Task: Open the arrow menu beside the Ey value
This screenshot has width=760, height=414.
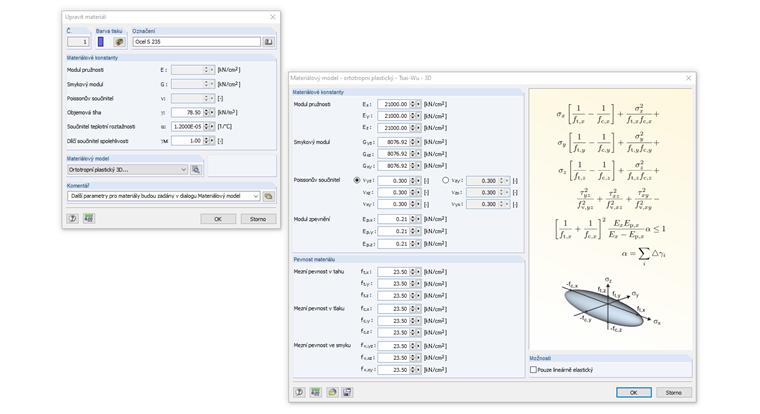Action: pos(418,116)
